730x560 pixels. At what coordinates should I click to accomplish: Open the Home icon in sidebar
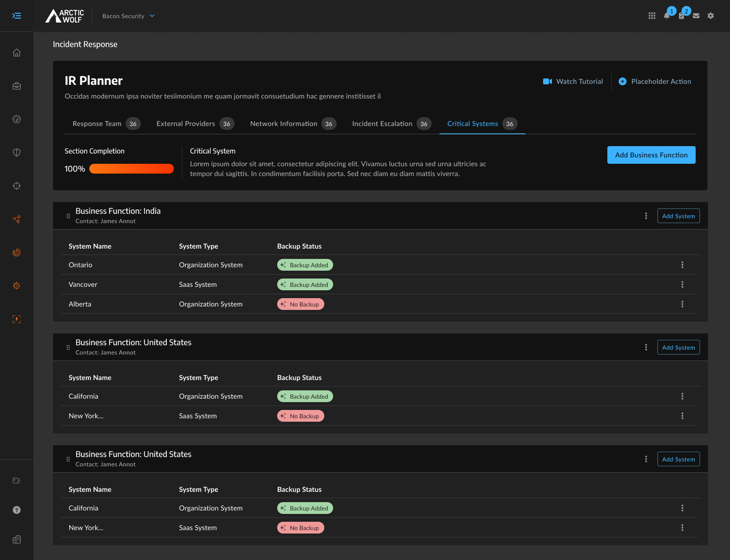pyautogui.click(x=17, y=52)
